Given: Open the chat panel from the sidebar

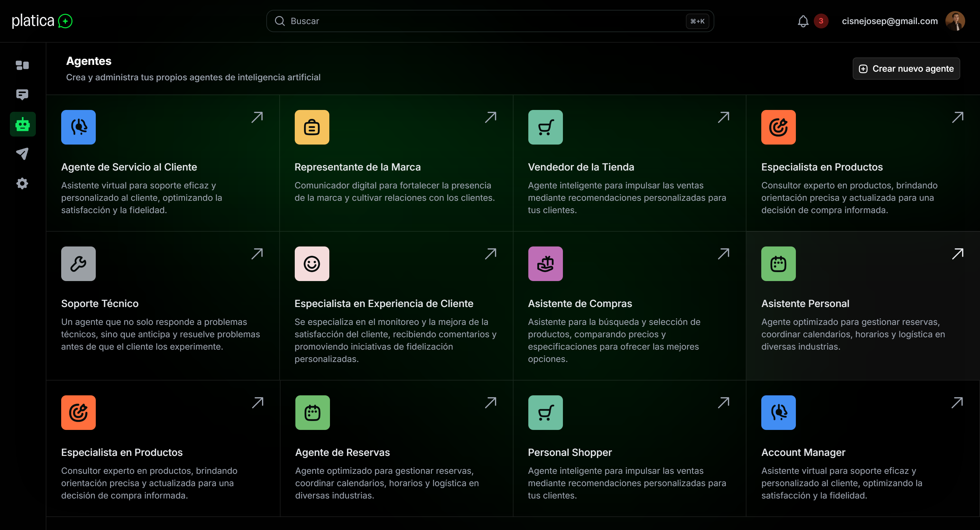Looking at the screenshot, I should 22,94.
